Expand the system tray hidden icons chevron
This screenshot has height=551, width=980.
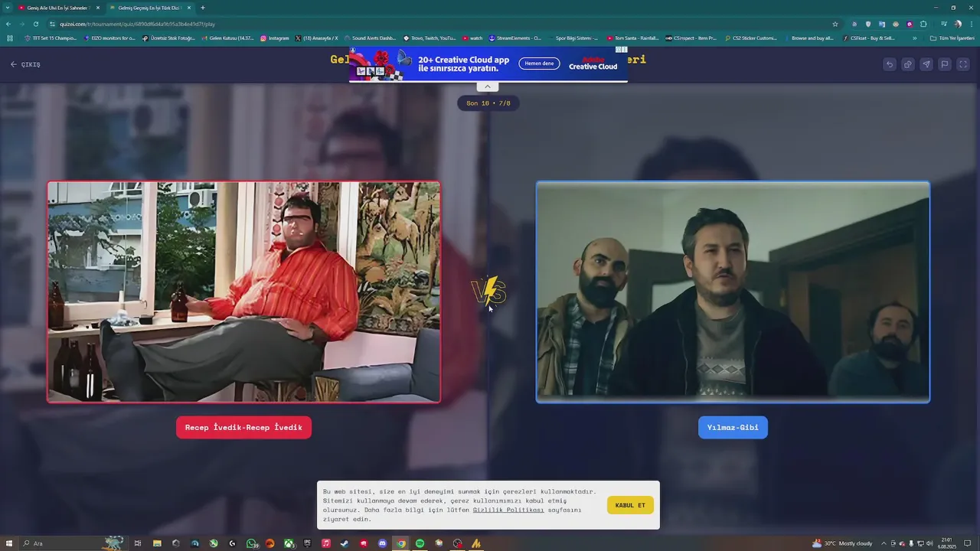pos(884,543)
